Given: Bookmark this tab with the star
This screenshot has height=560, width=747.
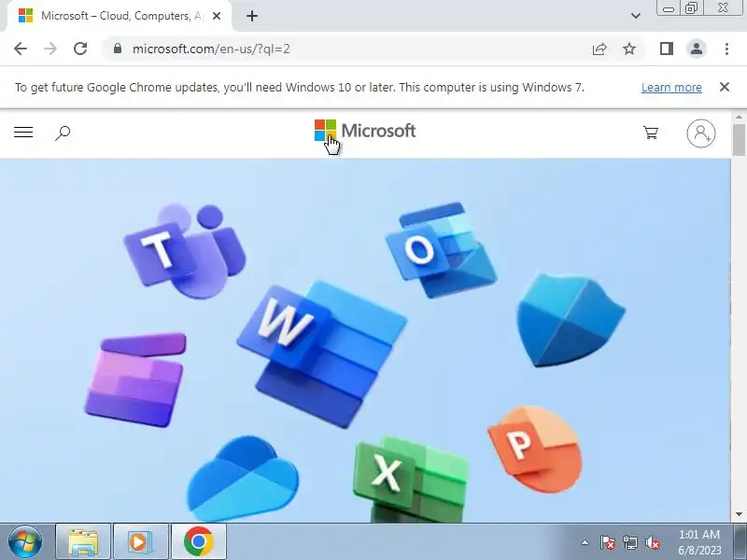Looking at the screenshot, I should [x=629, y=49].
